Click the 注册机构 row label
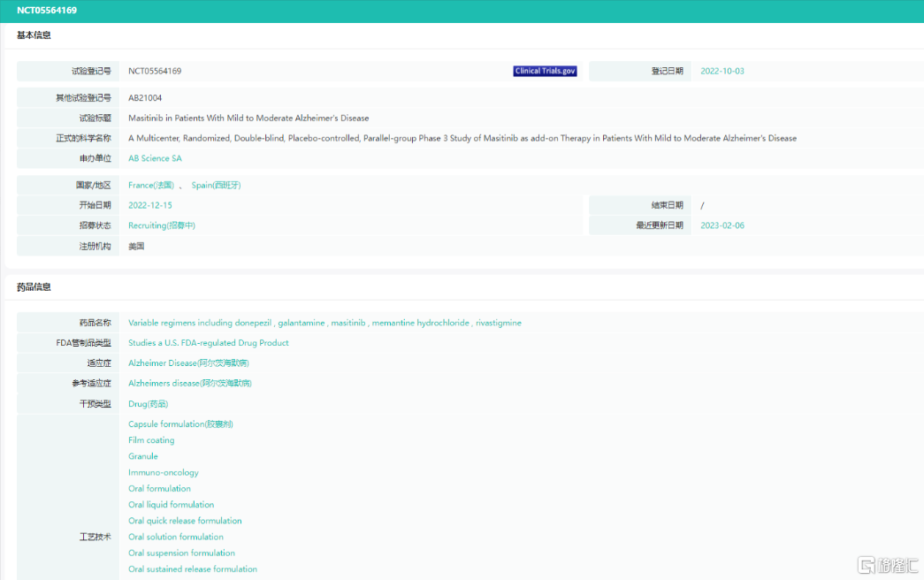Screen dimensions: 924x580 coord(95,247)
